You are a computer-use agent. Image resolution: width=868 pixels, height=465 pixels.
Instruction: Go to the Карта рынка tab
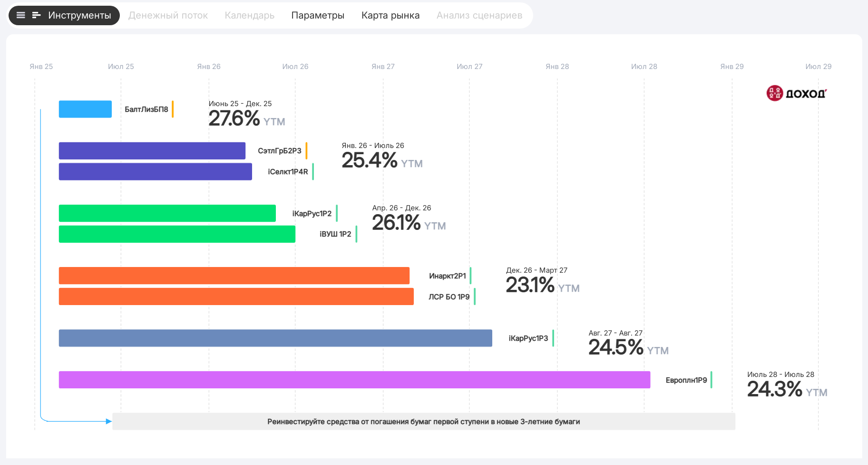[390, 15]
